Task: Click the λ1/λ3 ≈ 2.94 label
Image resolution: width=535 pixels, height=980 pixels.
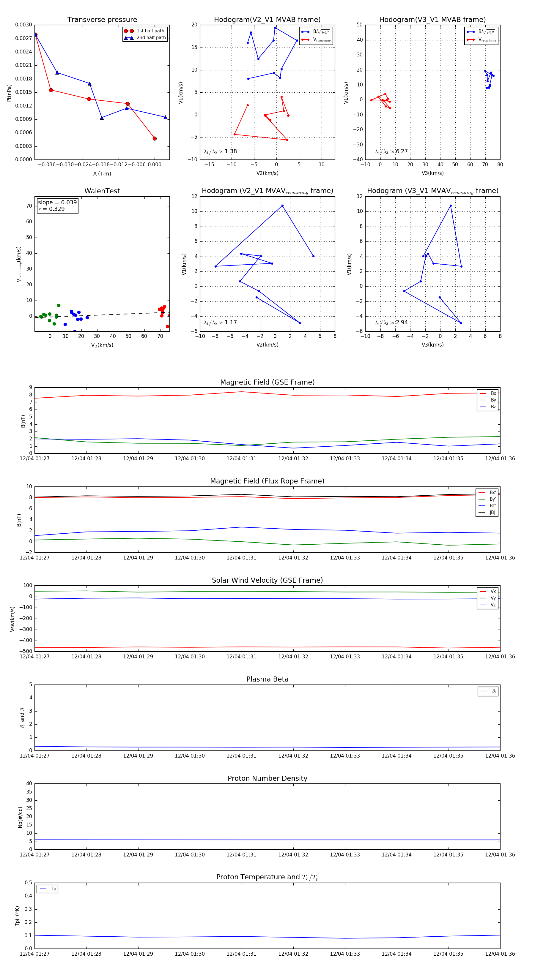Action: pyautogui.click(x=391, y=323)
